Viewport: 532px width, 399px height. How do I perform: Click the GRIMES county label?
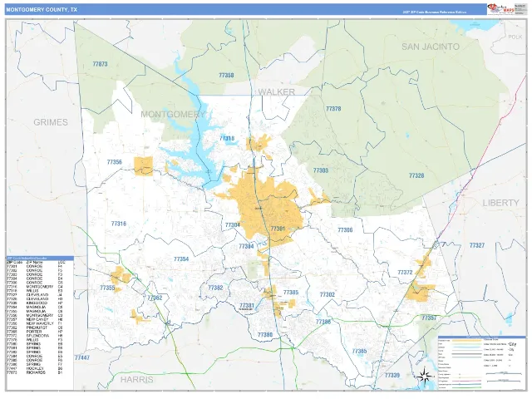click(x=51, y=122)
